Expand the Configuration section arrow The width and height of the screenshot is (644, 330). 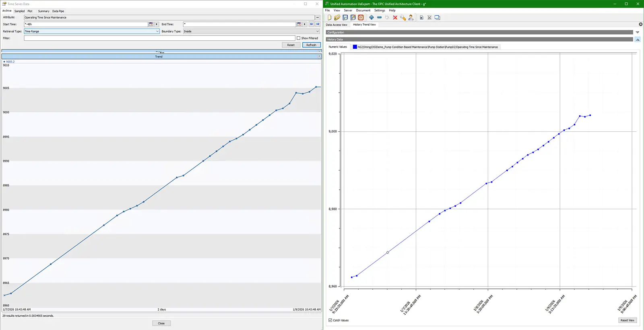click(x=637, y=32)
